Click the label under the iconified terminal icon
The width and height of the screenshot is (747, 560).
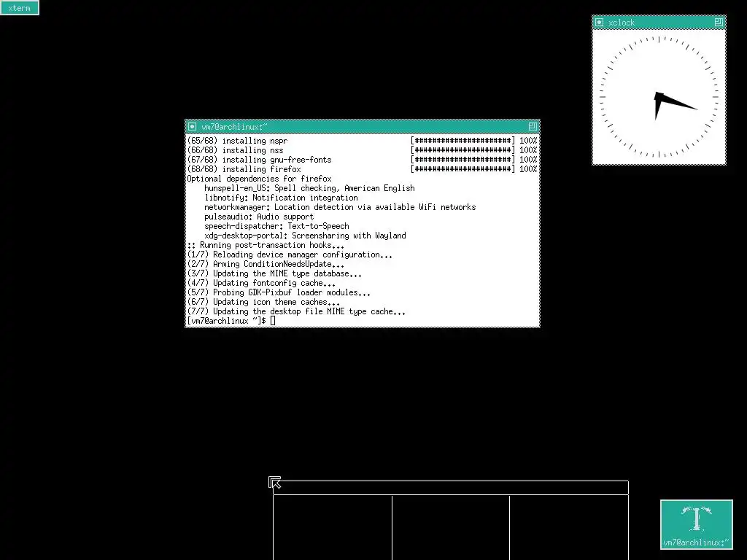click(x=697, y=542)
